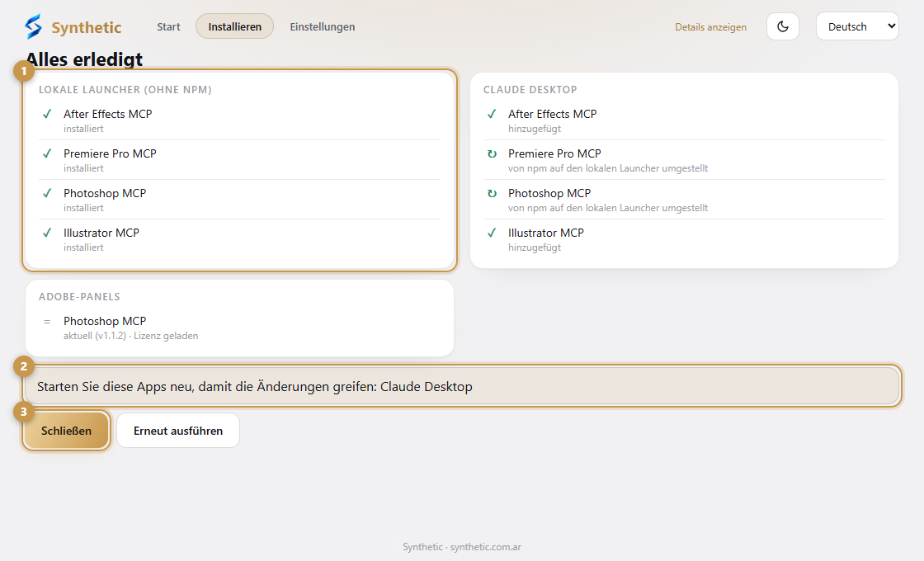This screenshot has width=924, height=561.
Task: Open the Deutsch language dropdown
Action: [x=857, y=26]
